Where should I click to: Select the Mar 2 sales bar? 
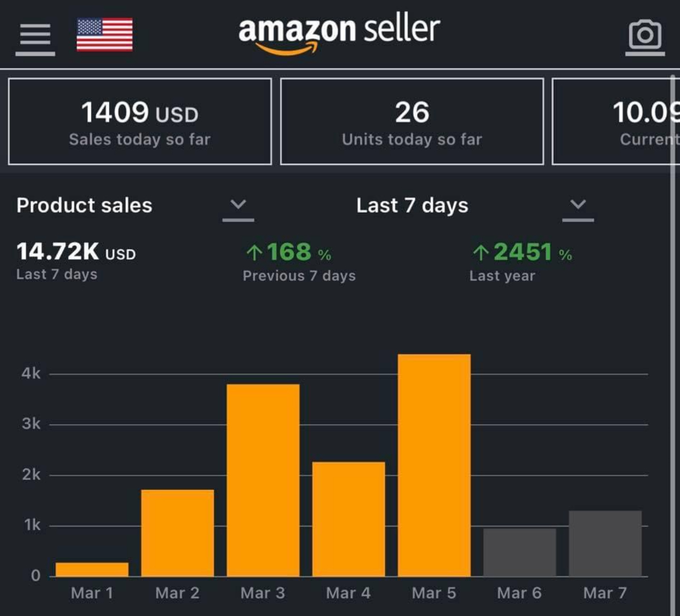178,533
